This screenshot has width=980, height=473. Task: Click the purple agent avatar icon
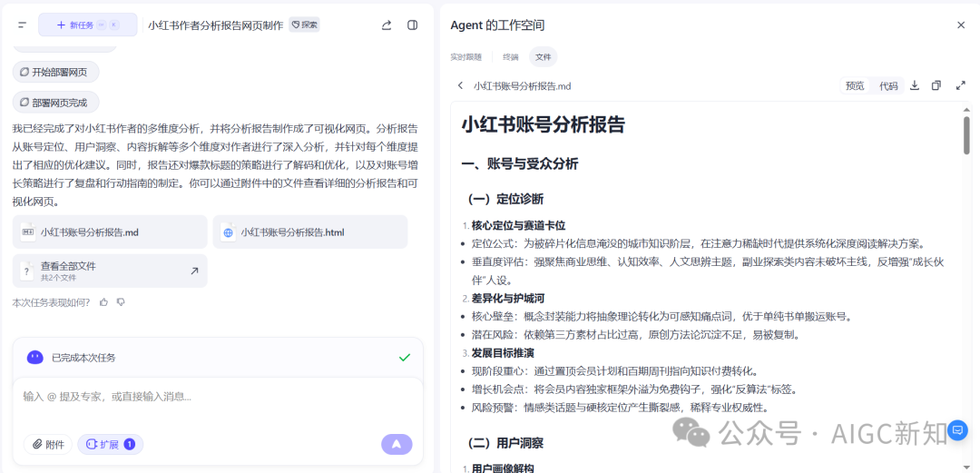35,358
